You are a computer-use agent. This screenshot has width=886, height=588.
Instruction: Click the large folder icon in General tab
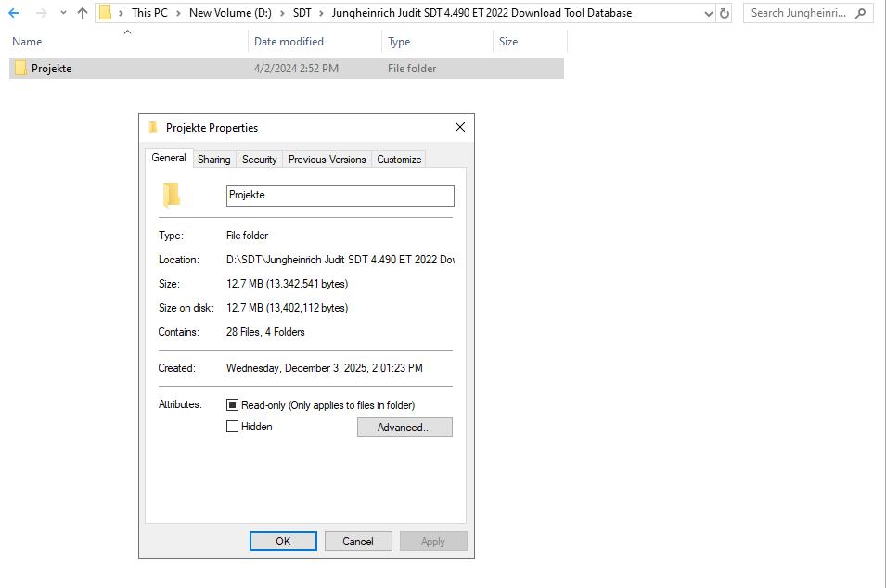pyautogui.click(x=172, y=196)
